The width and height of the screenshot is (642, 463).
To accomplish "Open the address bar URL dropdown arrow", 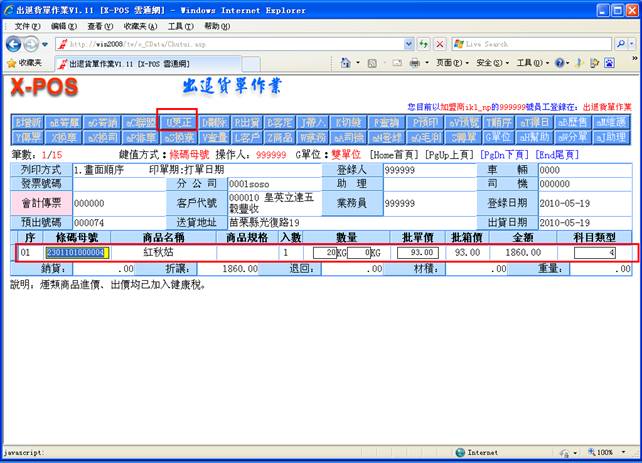I will click(407, 44).
